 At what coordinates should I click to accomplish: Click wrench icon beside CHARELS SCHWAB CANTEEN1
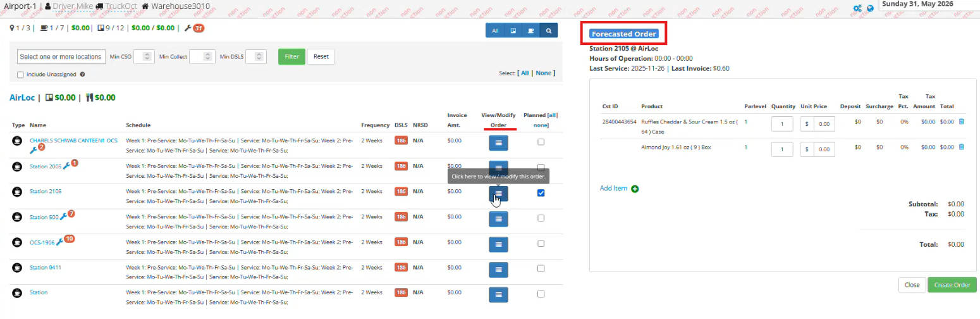pos(34,149)
